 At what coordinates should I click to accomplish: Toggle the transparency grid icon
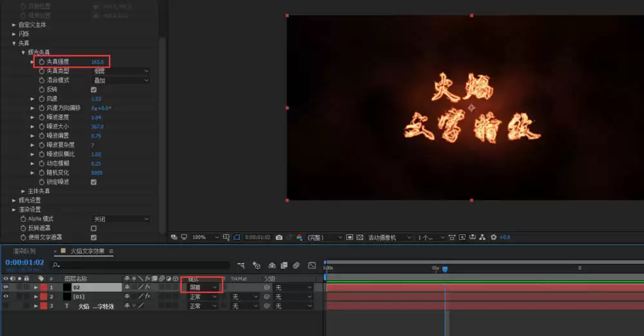[x=360, y=237]
